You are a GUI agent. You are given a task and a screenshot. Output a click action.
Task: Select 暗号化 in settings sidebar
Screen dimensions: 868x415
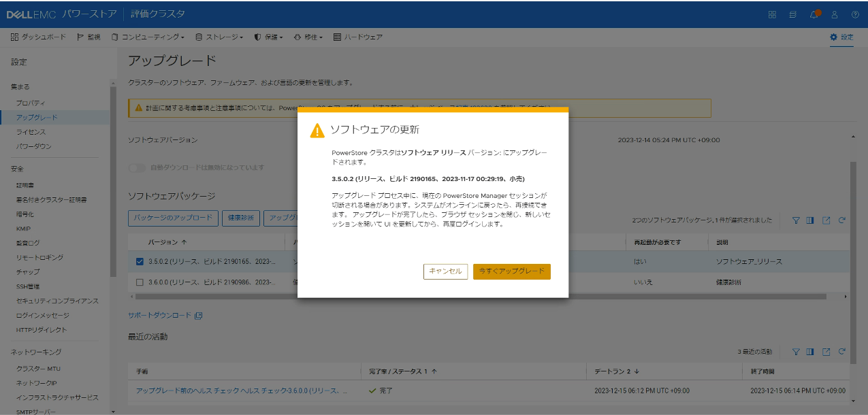(25, 214)
